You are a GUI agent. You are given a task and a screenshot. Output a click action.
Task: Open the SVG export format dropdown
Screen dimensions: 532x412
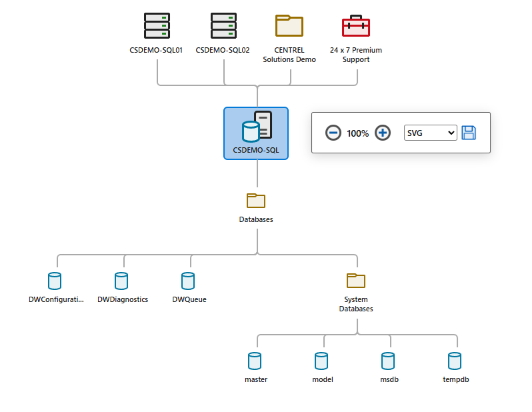coord(430,133)
